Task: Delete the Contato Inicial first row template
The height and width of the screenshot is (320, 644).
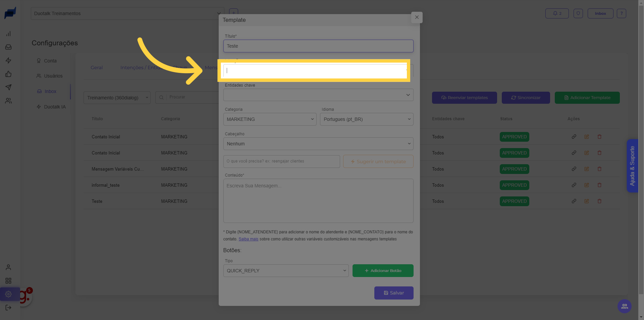Action: click(x=599, y=137)
